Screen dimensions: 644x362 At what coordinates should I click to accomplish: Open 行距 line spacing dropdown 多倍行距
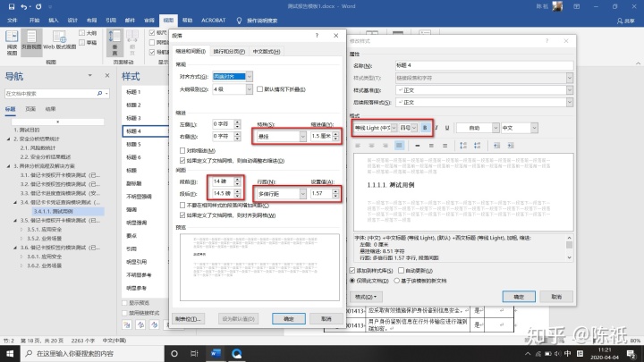coord(302,194)
